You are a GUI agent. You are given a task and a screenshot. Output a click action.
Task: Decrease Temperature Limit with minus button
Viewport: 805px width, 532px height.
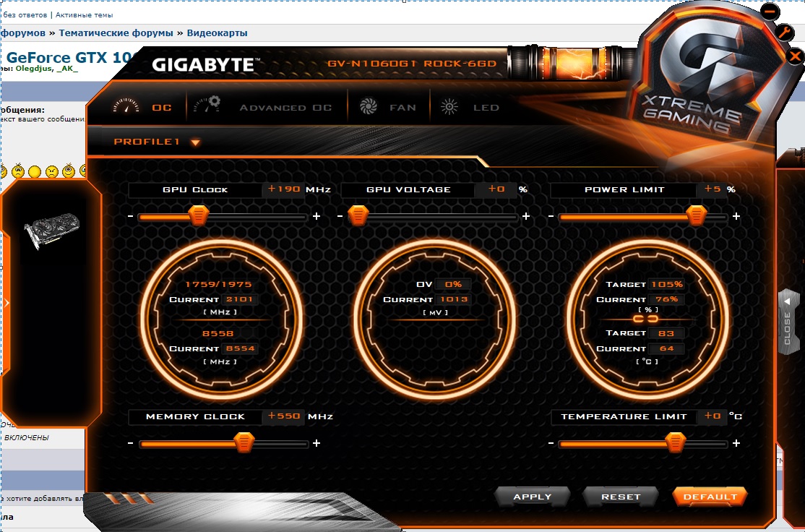tap(551, 443)
